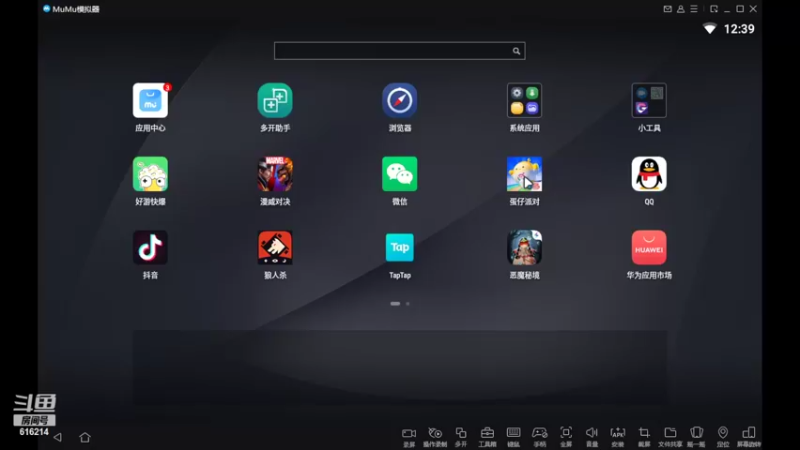This screenshot has height=450, width=800.
Task: Open the 浏览器 browser app
Action: pos(399,101)
